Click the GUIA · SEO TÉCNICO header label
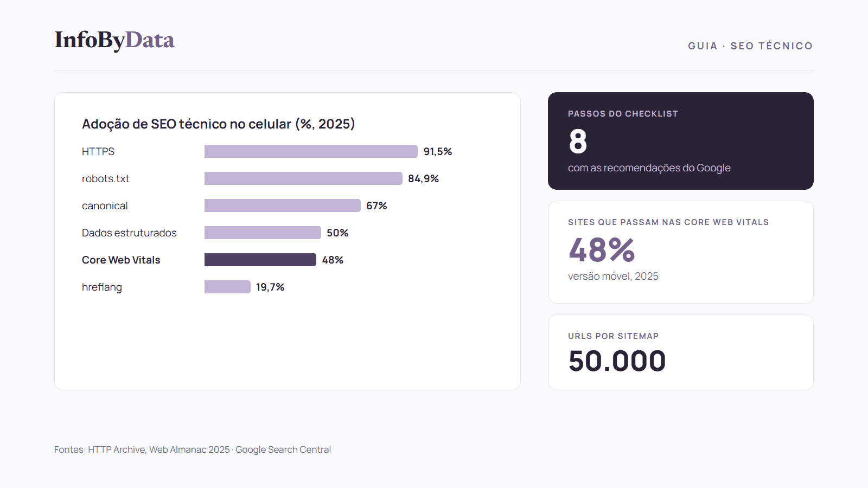 pos(750,46)
